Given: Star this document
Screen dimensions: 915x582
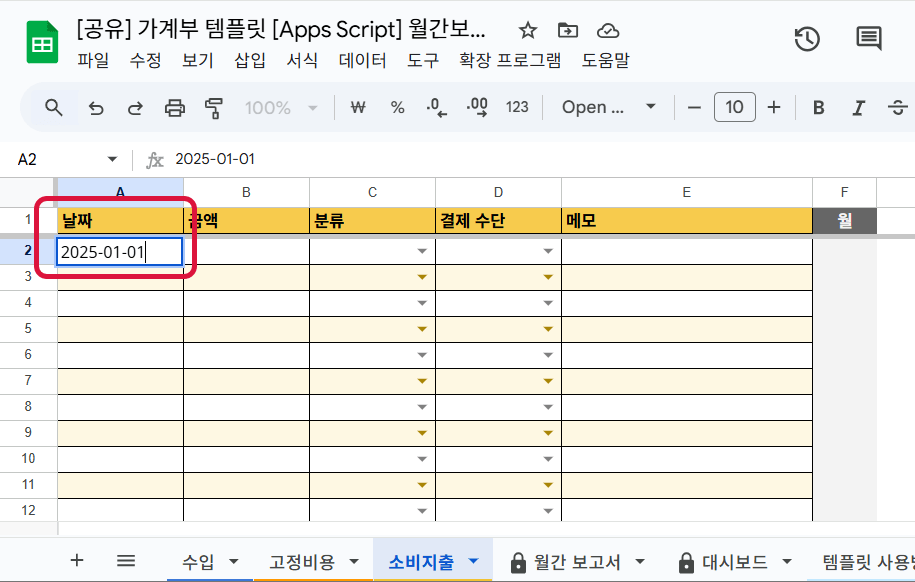Looking at the screenshot, I should pyautogui.click(x=528, y=30).
